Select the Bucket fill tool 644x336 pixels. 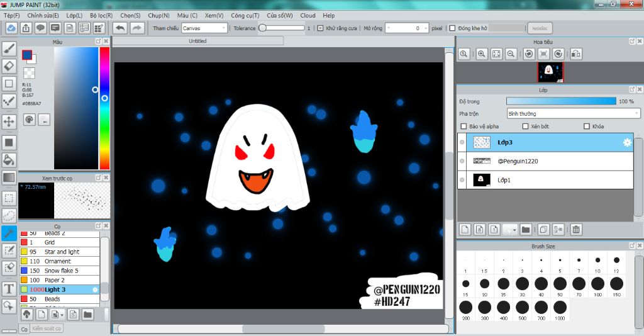(x=9, y=160)
